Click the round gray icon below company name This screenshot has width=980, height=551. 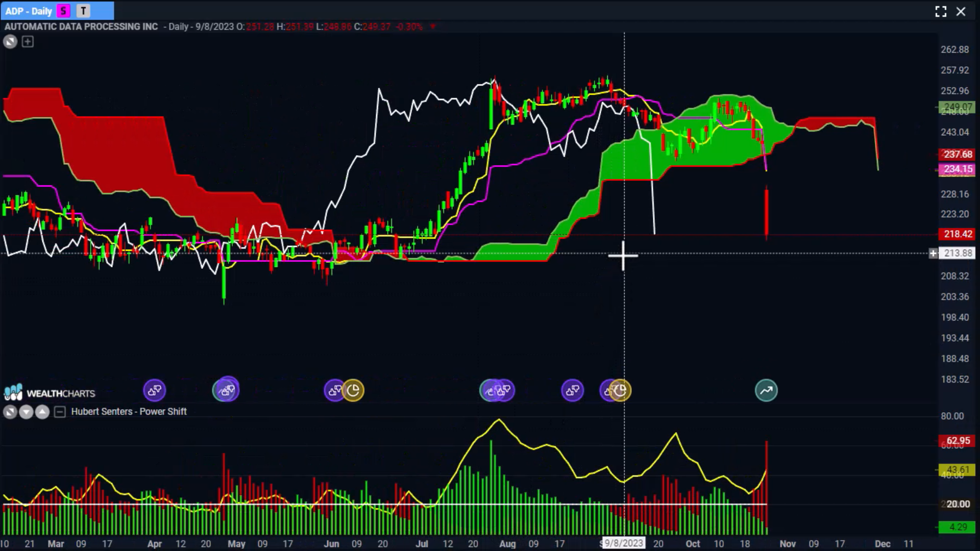[10, 42]
